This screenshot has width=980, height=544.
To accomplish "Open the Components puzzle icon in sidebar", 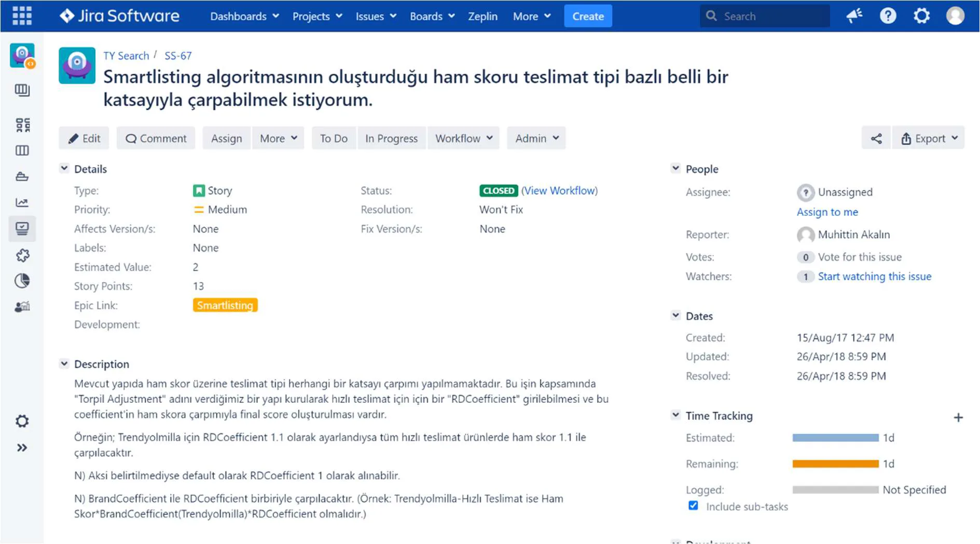I will click(22, 255).
